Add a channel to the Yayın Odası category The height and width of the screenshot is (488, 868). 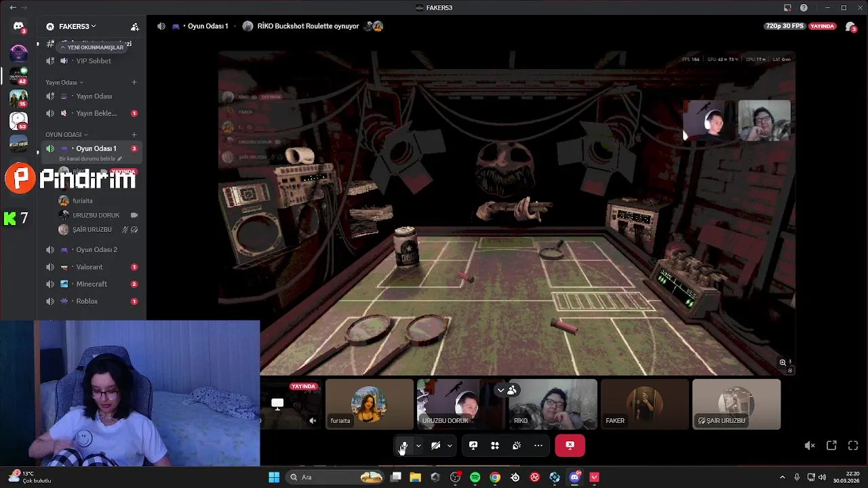coord(134,83)
